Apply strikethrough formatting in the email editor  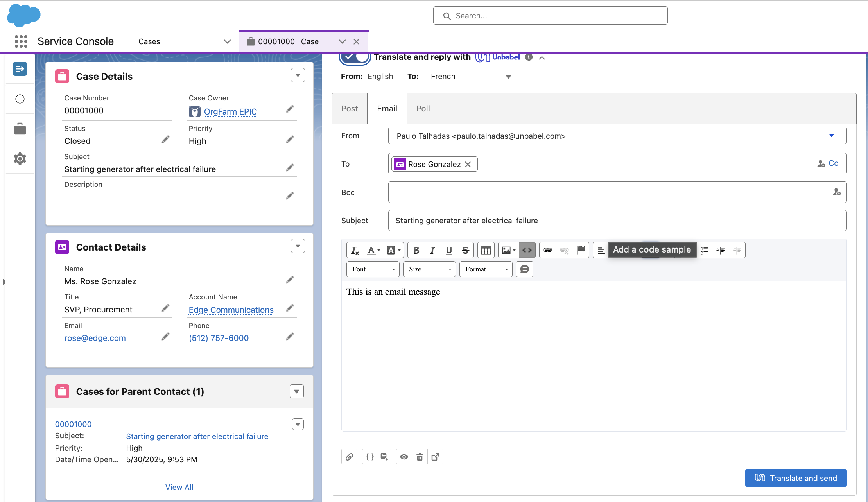[465, 250]
